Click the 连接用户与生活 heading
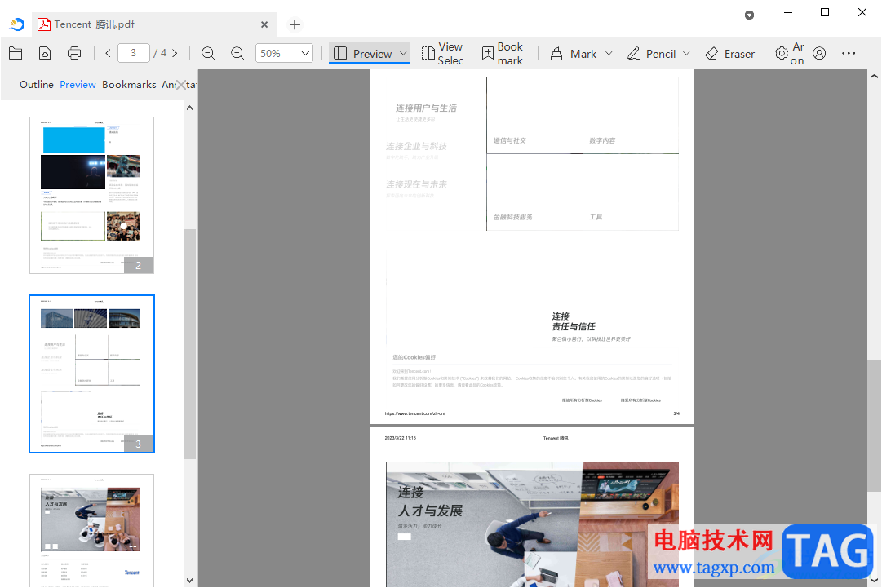 click(x=426, y=108)
